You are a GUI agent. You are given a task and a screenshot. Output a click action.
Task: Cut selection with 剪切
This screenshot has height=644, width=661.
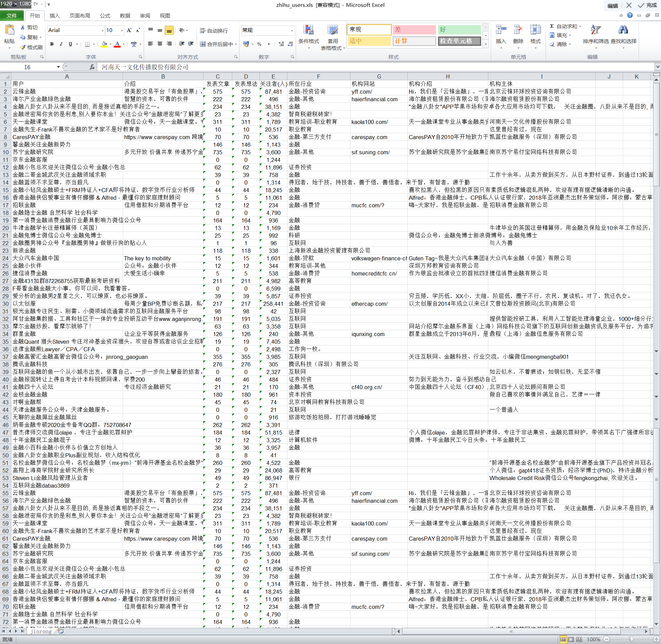click(x=29, y=28)
